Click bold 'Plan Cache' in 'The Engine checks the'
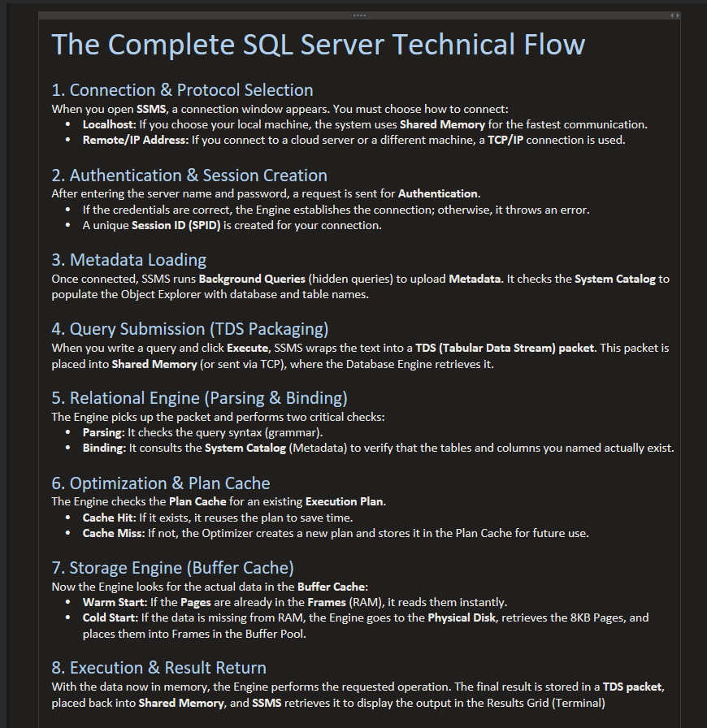Viewport: 707px width, 728px height. tap(197, 501)
